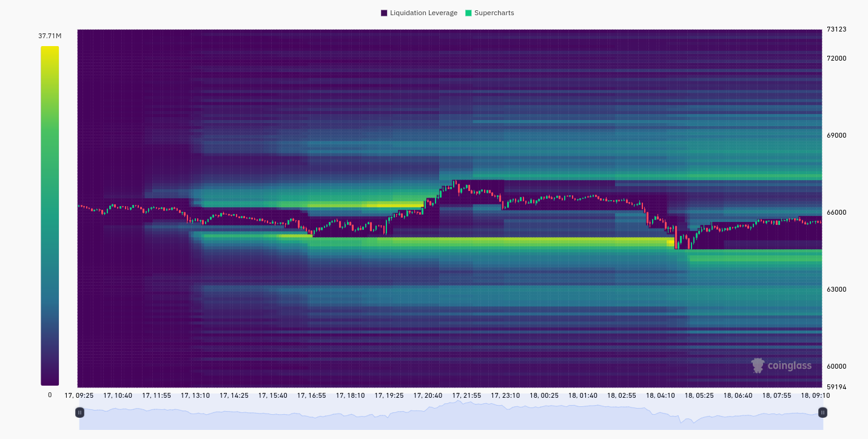Image resolution: width=868 pixels, height=439 pixels.
Task: Click the 17, 16:55 time axis label
Action: [x=312, y=395]
